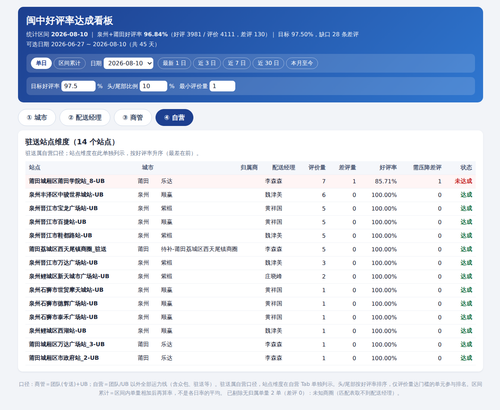Click the 站点 column header
500x410 pixels.
pyautogui.click(x=35, y=167)
